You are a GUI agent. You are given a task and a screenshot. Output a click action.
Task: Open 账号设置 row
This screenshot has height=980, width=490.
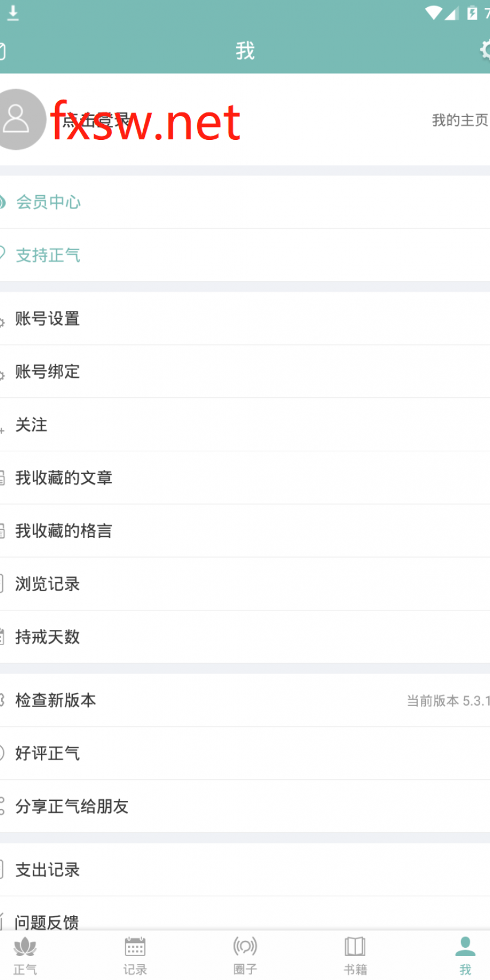coord(245,318)
